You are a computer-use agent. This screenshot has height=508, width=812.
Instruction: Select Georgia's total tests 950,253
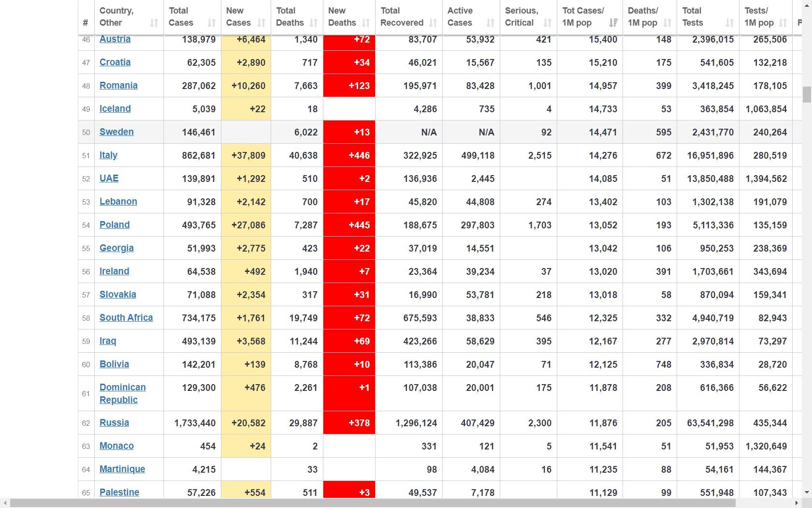(708, 248)
